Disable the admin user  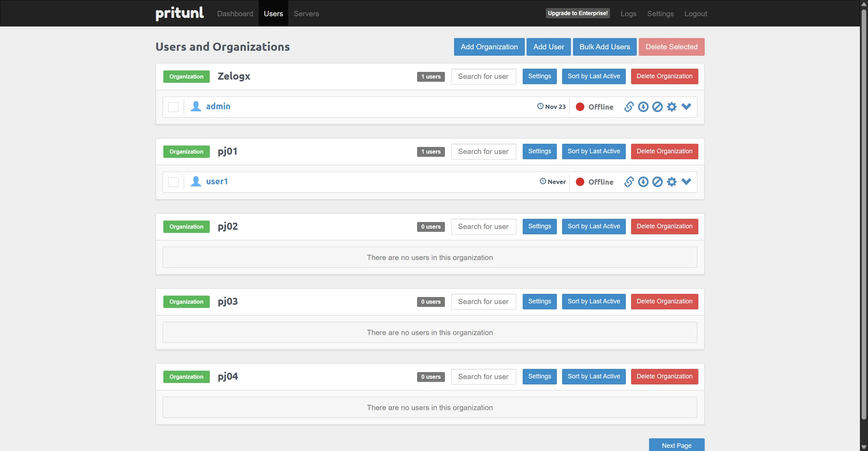(x=658, y=107)
